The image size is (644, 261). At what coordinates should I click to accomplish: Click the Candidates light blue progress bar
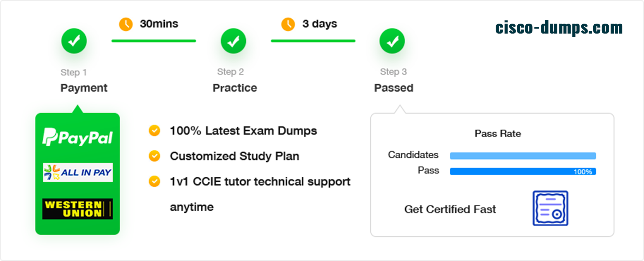tap(523, 156)
